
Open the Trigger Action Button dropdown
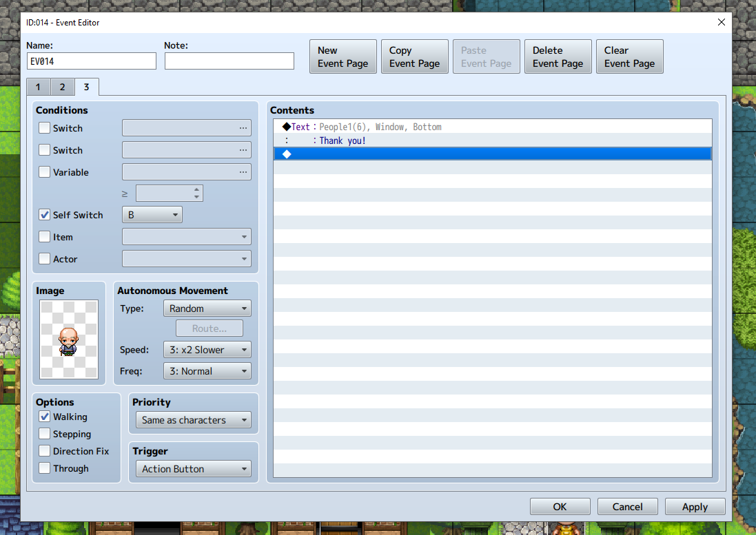coord(193,469)
